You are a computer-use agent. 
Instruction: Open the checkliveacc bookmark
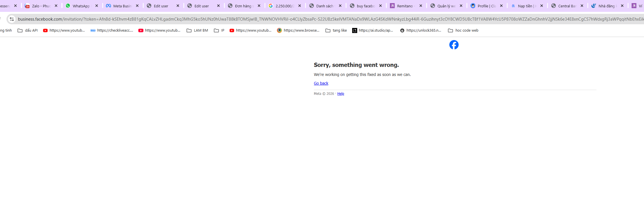pos(112,30)
